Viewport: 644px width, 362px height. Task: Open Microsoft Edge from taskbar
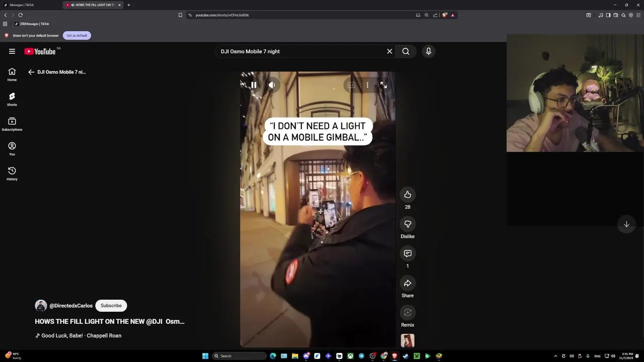[x=273, y=356]
